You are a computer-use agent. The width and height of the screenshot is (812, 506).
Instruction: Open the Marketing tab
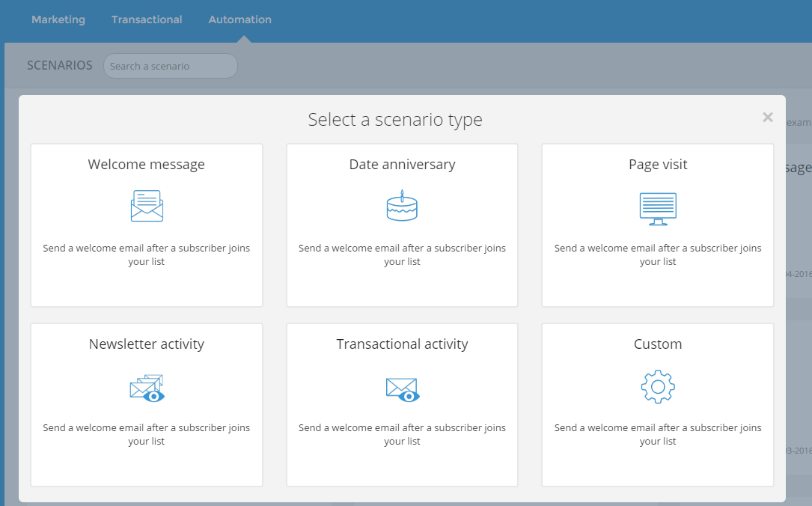coord(58,19)
